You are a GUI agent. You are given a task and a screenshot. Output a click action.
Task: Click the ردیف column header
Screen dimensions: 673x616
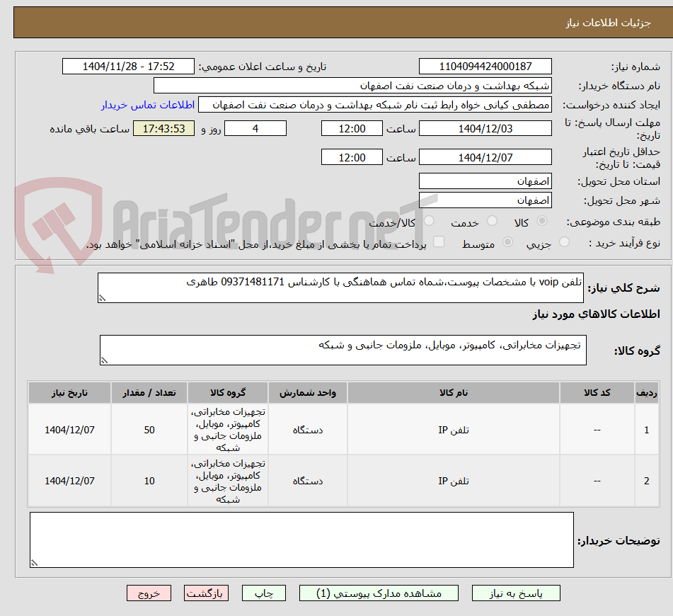[647, 393]
